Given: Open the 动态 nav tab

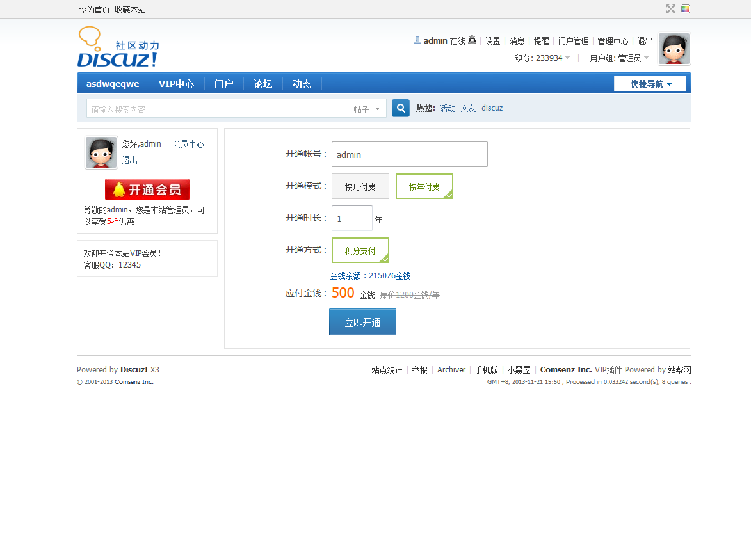Looking at the screenshot, I should (x=302, y=84).
